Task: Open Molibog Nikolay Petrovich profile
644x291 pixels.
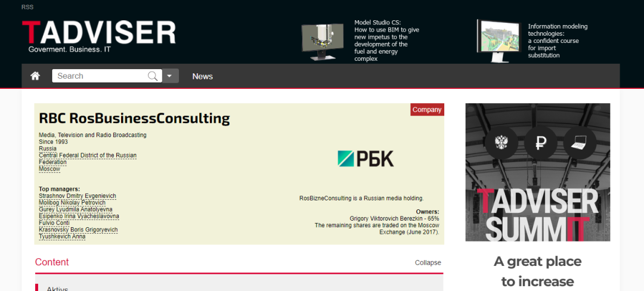Action: [x=72, y=203]
